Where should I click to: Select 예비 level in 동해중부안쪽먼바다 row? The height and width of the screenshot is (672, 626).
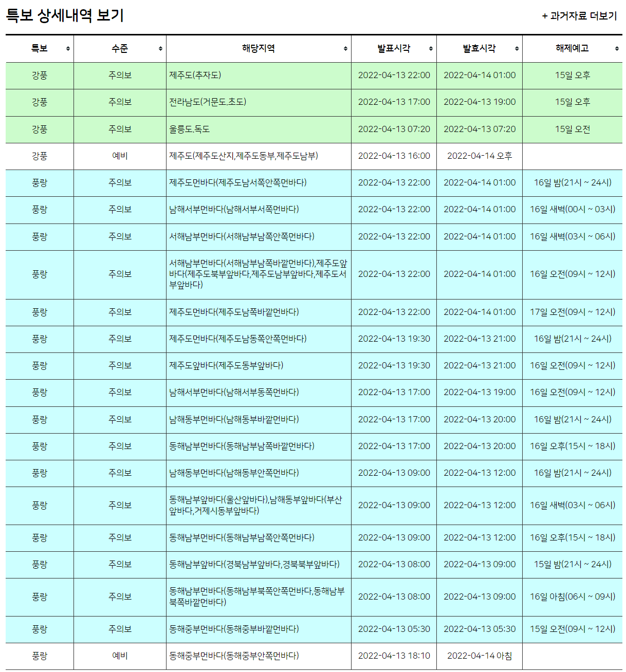120,656
